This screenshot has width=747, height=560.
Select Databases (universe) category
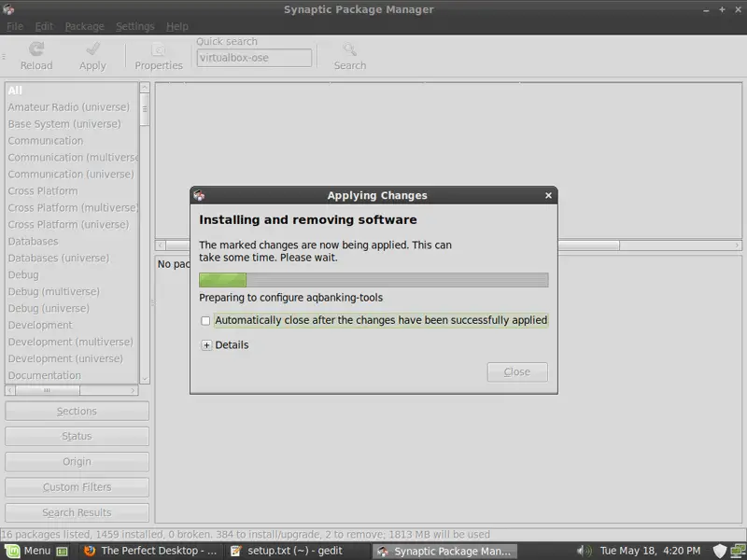(x=72, y=259)
